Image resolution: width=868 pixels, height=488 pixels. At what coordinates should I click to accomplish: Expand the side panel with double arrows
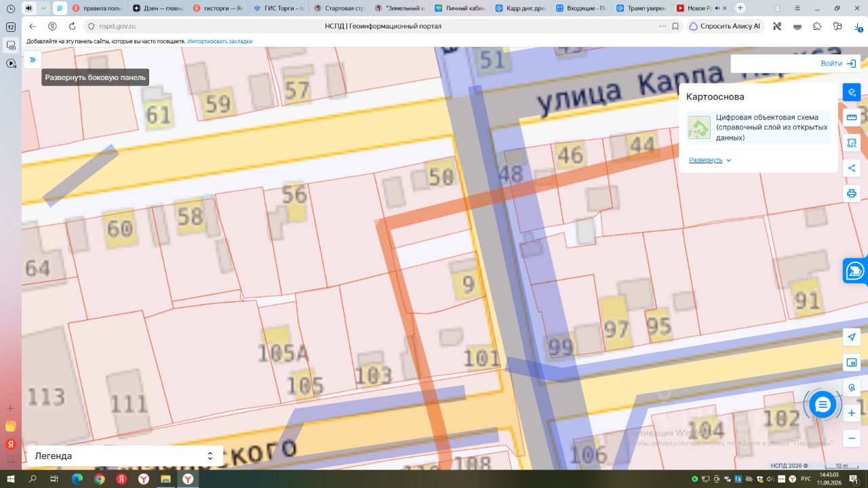pos(33,60)
